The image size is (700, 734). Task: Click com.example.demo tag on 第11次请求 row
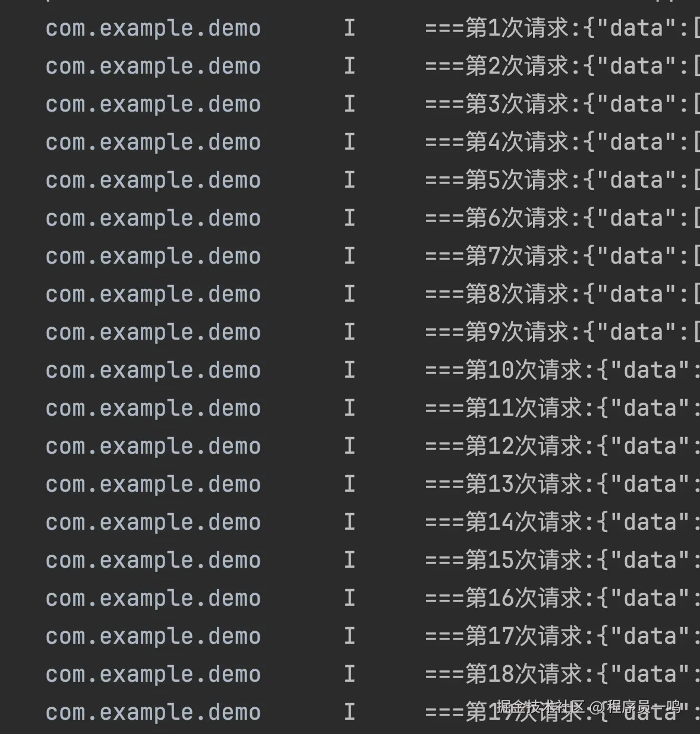coord(153,409)
